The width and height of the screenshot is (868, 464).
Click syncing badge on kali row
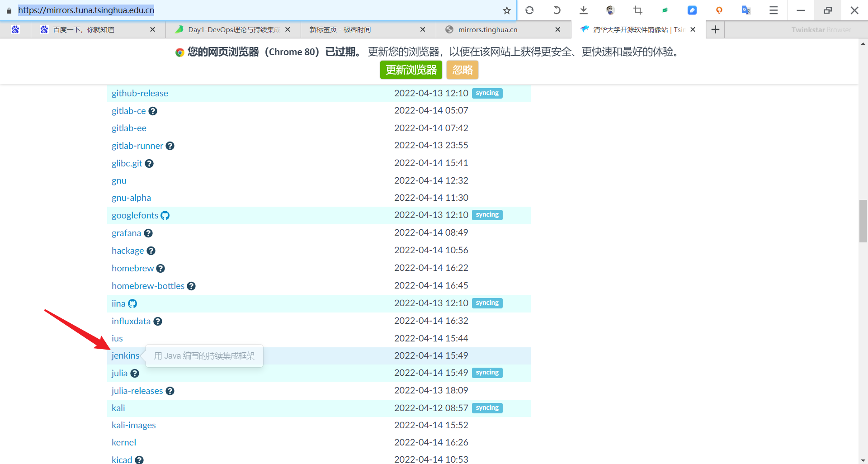tap(487, 408)
